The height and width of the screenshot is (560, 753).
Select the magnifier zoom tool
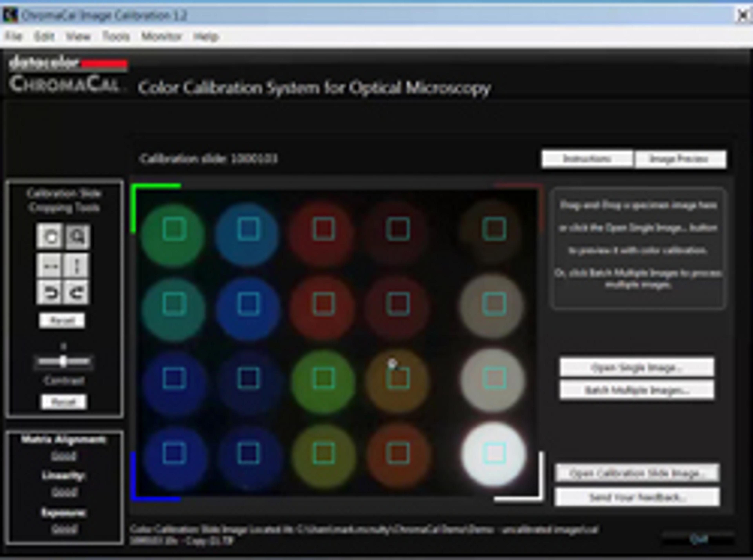[77, 236]
